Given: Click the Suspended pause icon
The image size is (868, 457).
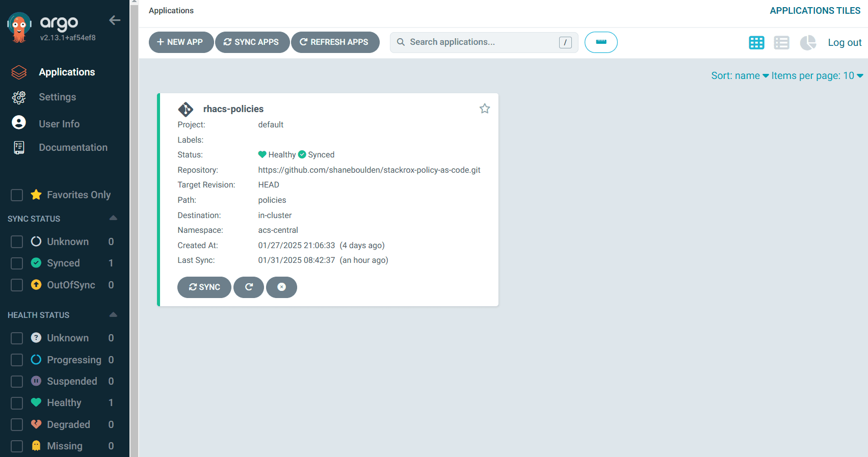Looking at the screenshot, I should pos(36,381).
